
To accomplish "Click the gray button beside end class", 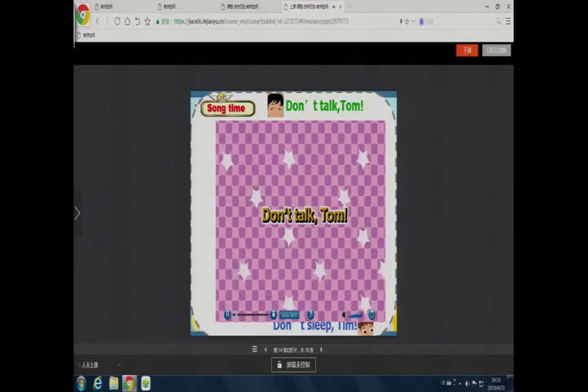I will click(496, 50).
